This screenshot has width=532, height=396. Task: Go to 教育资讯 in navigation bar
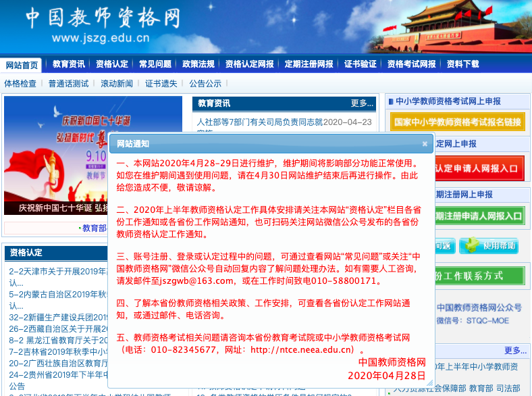(x=69, y=64)
